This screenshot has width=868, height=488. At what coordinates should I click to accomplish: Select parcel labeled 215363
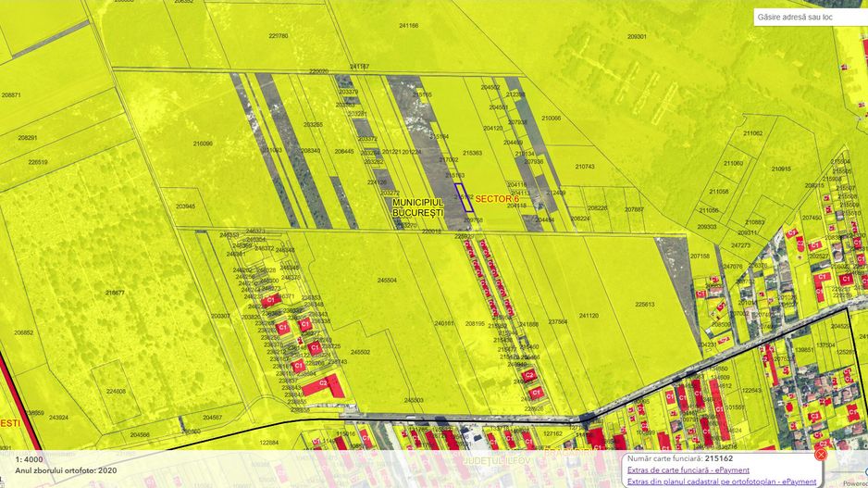[x=472, y=153]
